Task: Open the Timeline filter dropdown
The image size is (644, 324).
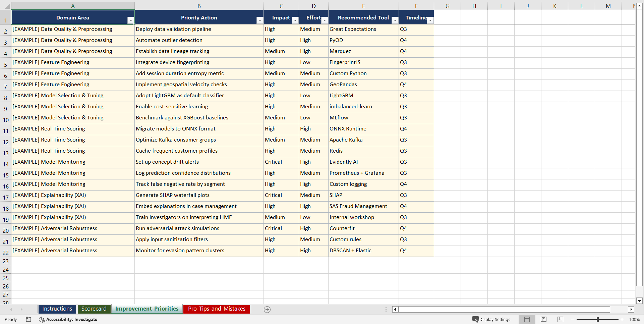Action: pyautogui.click(x=430, y=20)
